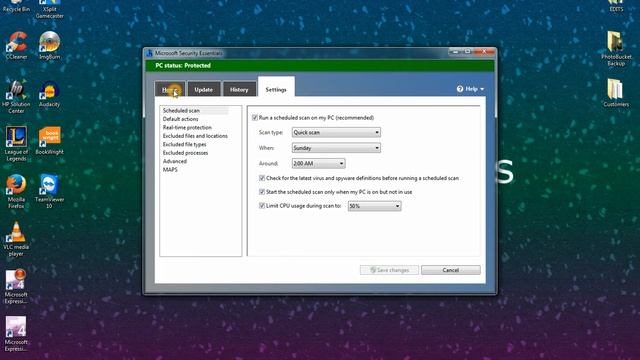Screen dimensions: 640x360
Task: Select Excluded processes setting
Action: (185, 153)
